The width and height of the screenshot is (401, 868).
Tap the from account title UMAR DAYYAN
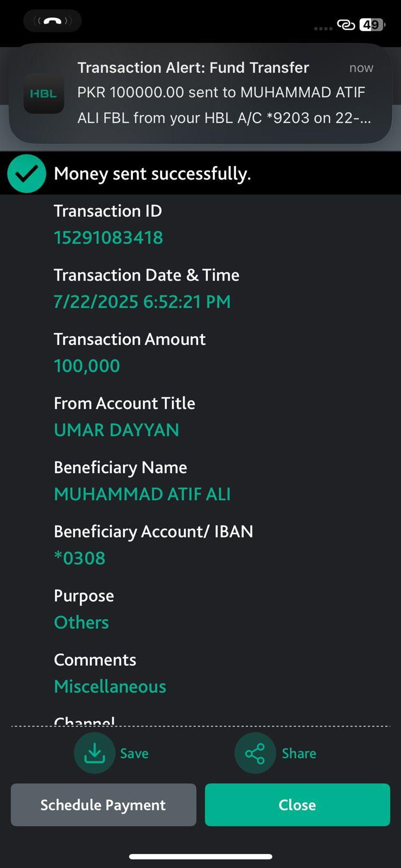click(x=116, y=430)
